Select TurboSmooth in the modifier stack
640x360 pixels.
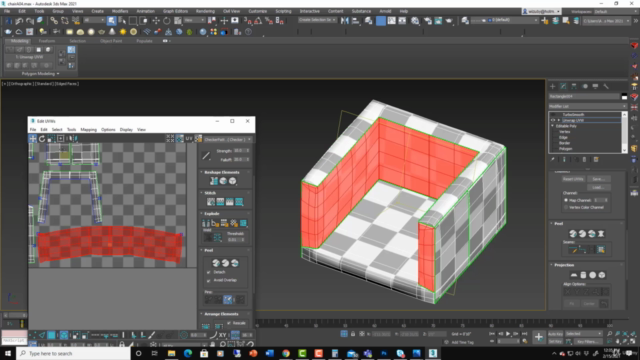pyautogui.click(x=573, y=115)
